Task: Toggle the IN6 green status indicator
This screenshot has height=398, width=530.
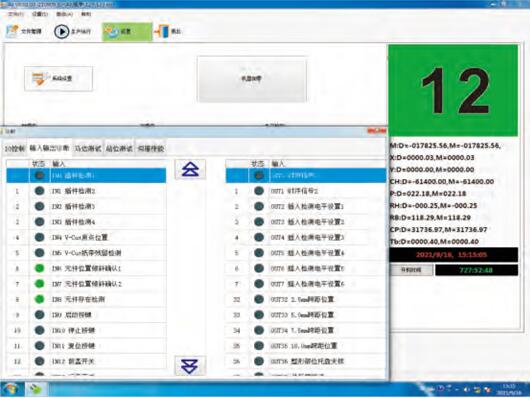Action: click(40, 268)
